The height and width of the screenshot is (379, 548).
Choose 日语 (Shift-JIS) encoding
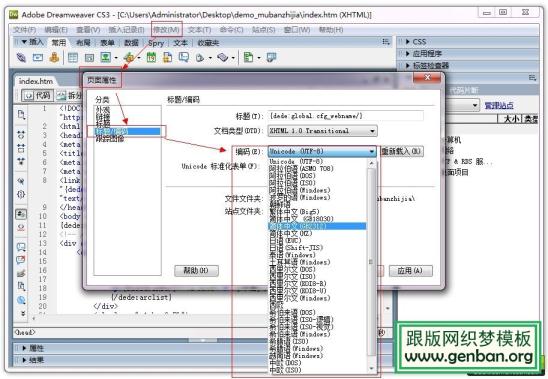pos(296,248)
